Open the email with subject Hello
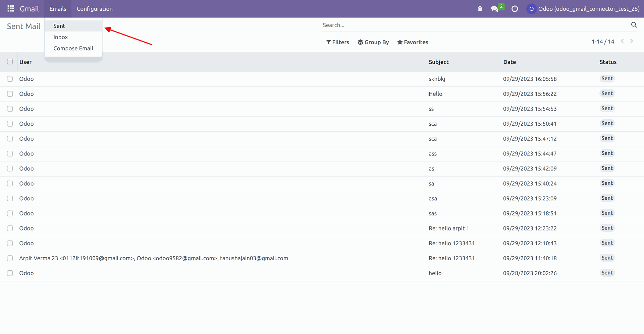The height and width of the screenshot is (334, 644). pyautogui.click(x=435, y=94)
